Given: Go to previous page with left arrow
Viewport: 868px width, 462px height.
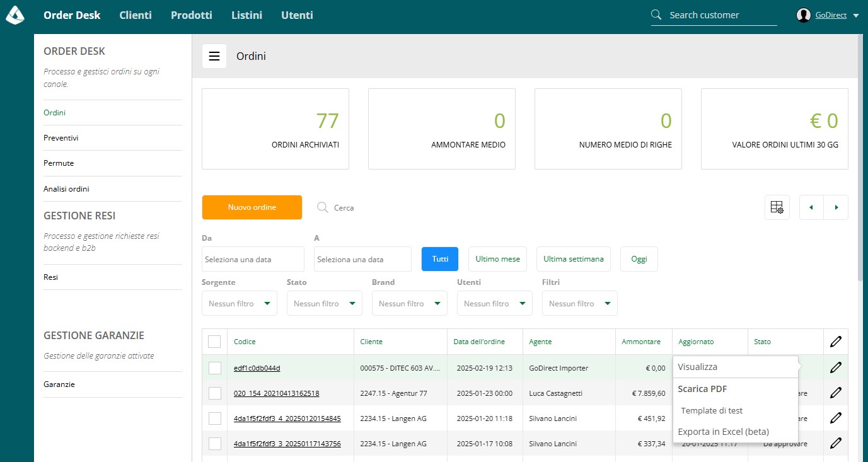Looking at the screenshot, I should point(811,207).
